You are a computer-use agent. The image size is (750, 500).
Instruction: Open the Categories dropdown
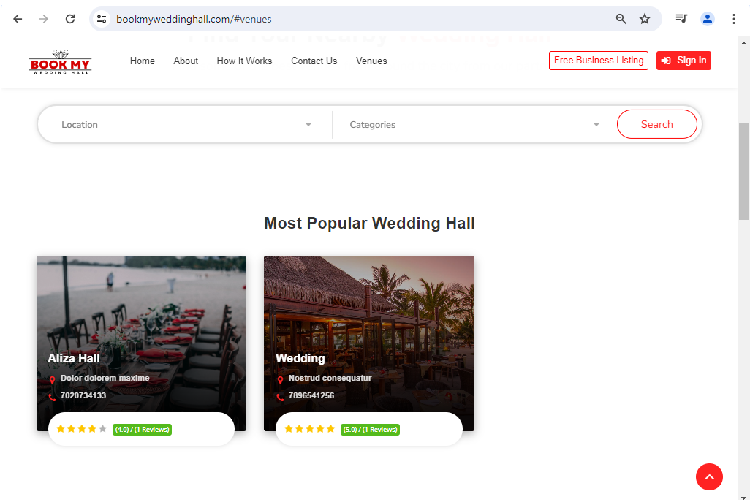pyautogui.click(x=474, y=124)
